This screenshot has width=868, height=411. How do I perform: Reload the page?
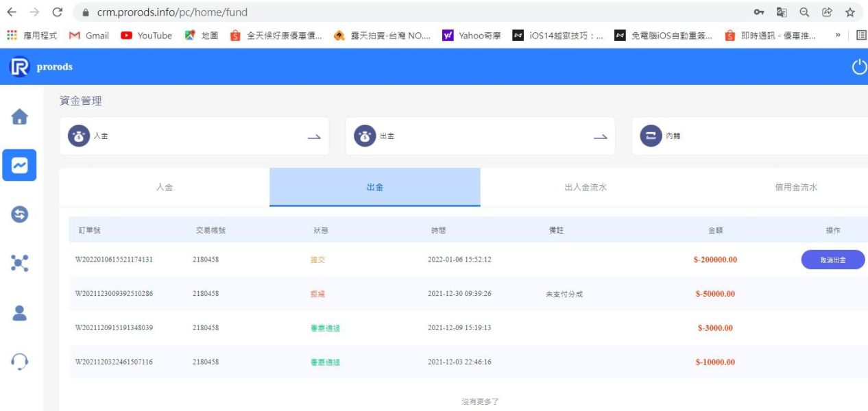[58, 12]
